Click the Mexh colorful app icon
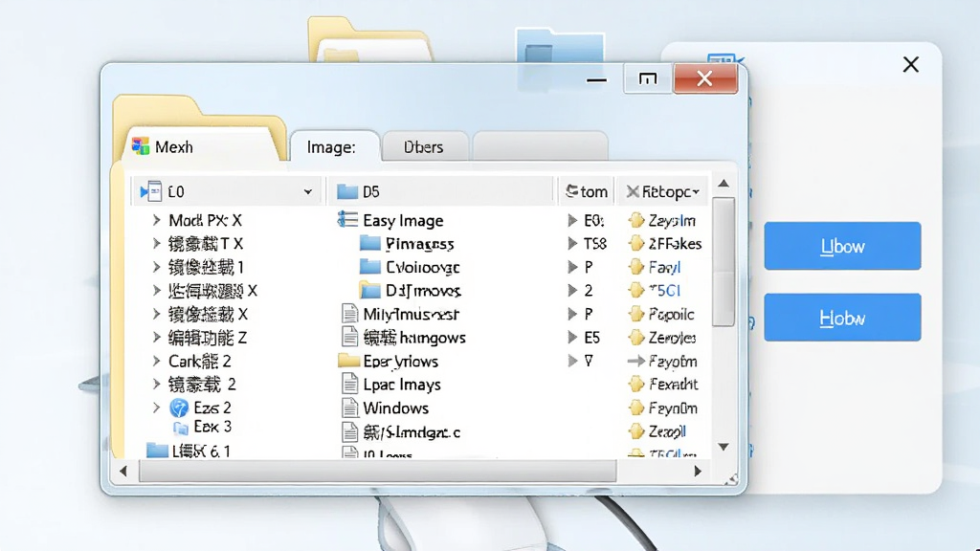This screenshot has width=980, height=551. 141,146
